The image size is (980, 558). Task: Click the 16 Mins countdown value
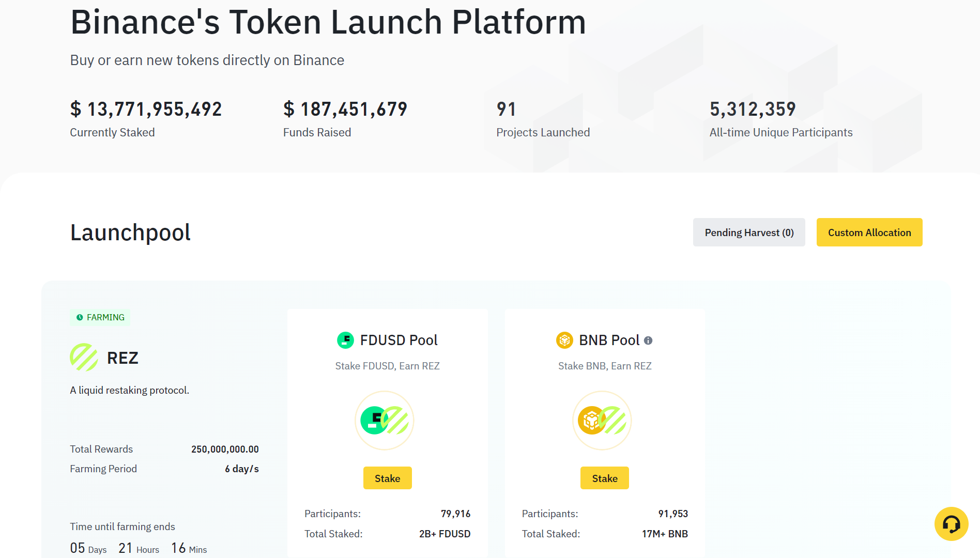[189, 548]
